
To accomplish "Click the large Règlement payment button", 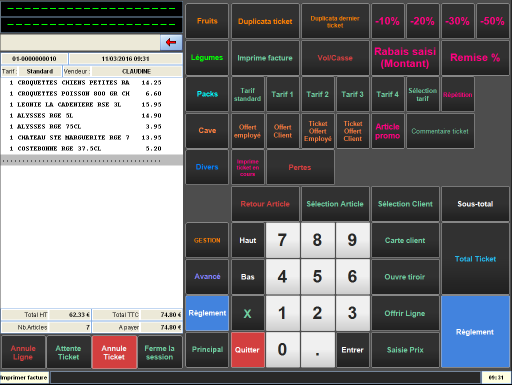I will [x=475, y=332].
